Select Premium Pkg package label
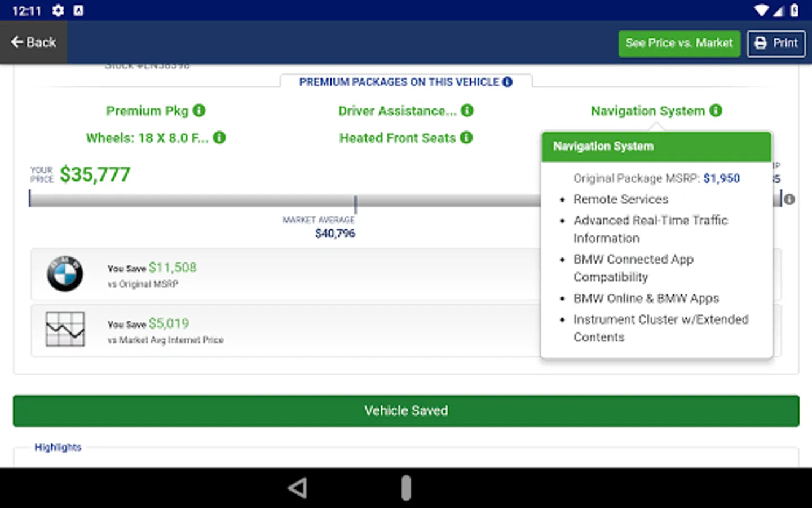 (147, 111)
